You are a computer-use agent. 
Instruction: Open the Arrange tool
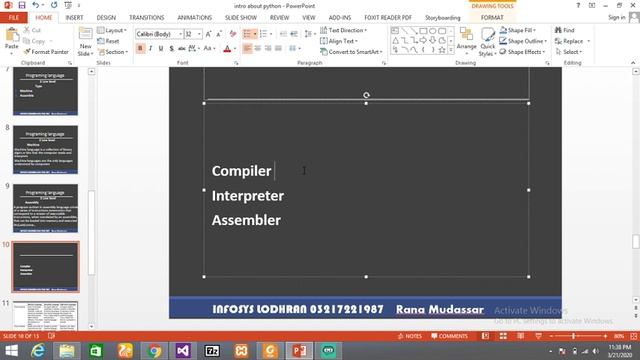(466, 41)
